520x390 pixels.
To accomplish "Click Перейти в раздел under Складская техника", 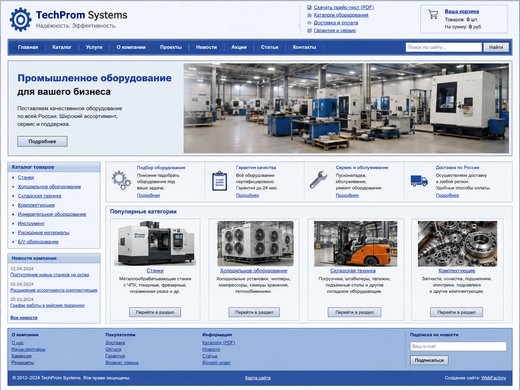I will pos(354,312).
